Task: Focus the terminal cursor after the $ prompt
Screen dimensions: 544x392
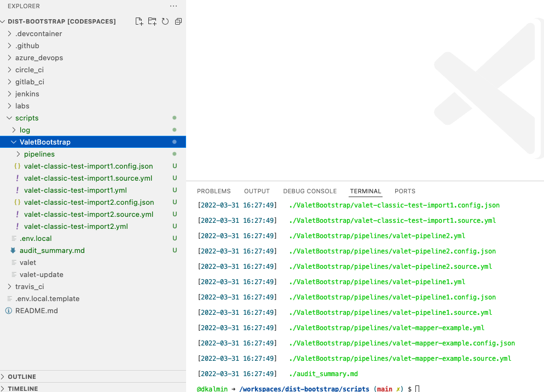Action: tap(418, 389)
